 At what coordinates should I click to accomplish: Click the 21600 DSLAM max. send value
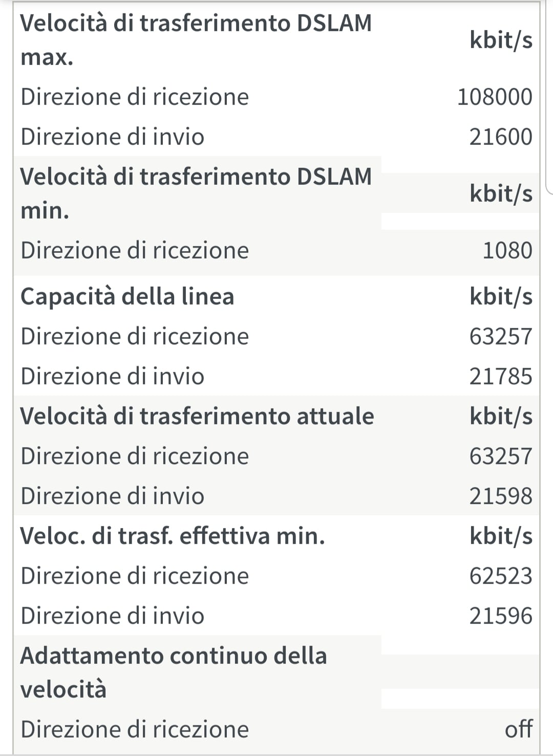[x=500, y=137]
